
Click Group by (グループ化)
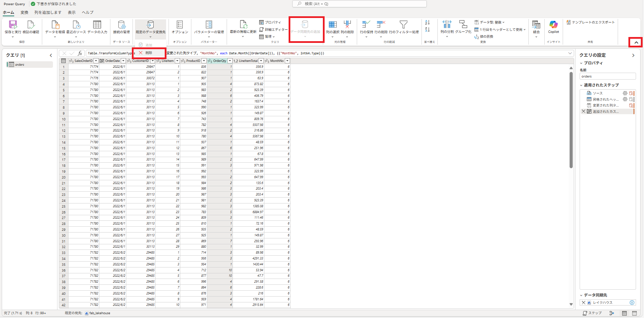pos(463,27)
